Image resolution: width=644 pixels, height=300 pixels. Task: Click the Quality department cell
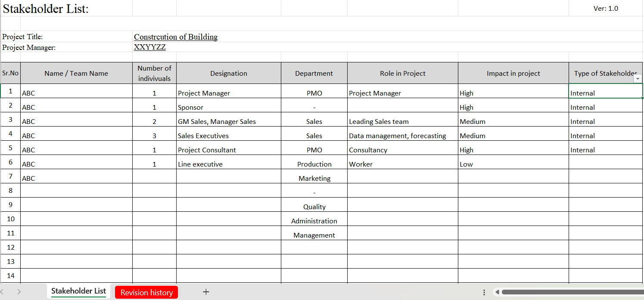coord(314,206)
